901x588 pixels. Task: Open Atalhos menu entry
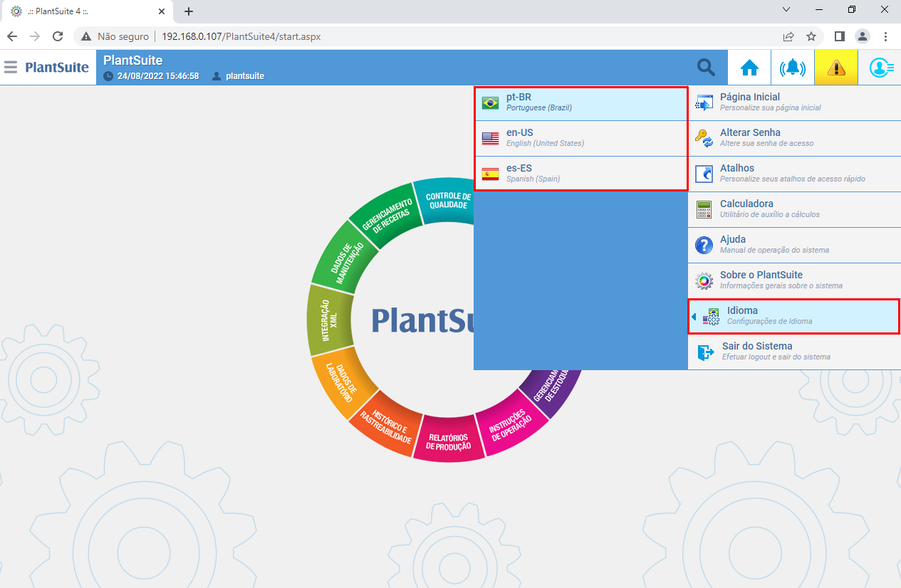[x=794, y=174]
